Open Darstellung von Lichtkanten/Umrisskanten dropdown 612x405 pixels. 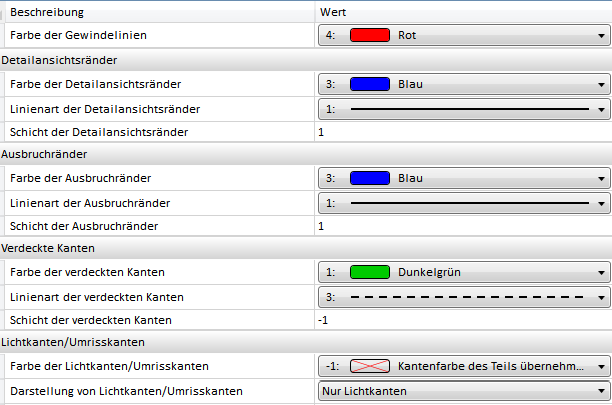601,391
